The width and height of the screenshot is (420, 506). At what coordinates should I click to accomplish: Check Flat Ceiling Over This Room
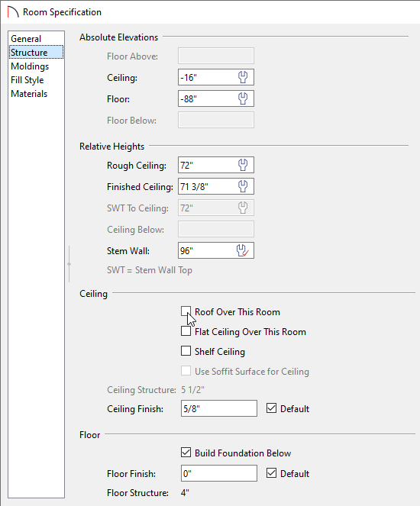186,331
